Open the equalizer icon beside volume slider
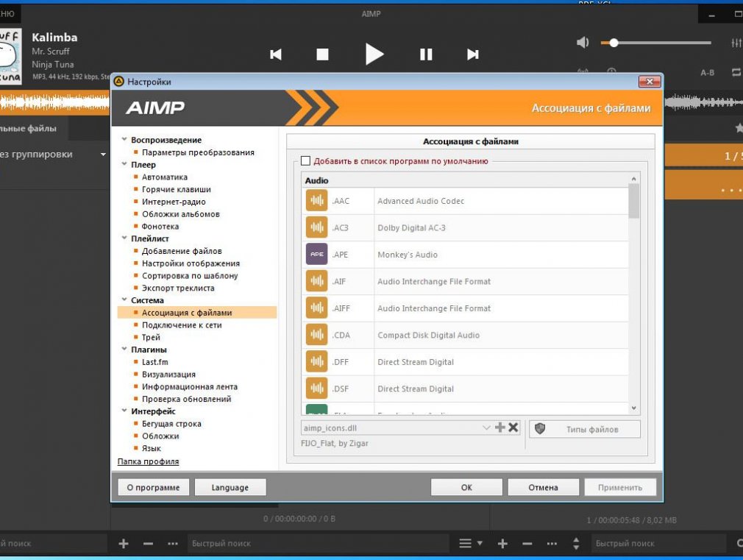743x560 pixels. [736, 43]
